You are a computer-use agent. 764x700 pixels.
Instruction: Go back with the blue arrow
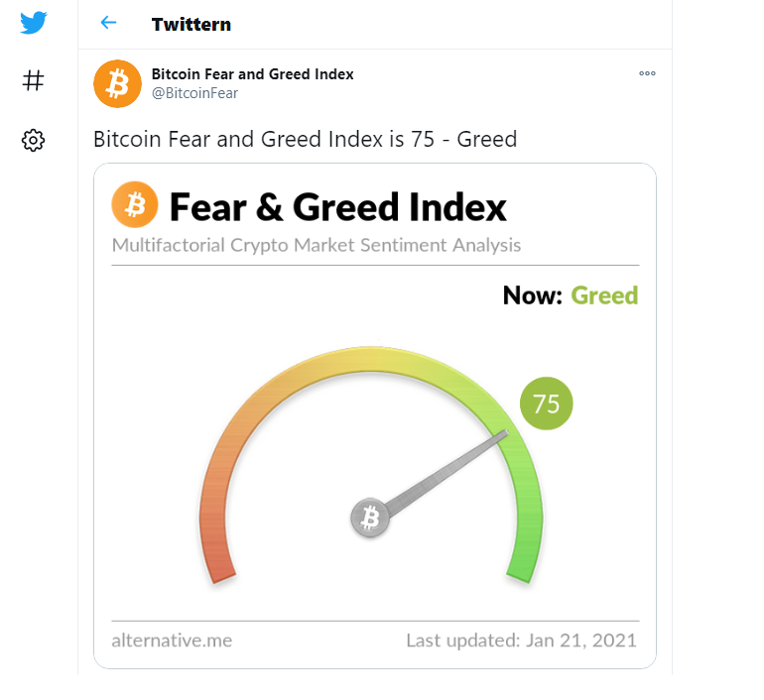pyautogui.click(x=108, y=23)
